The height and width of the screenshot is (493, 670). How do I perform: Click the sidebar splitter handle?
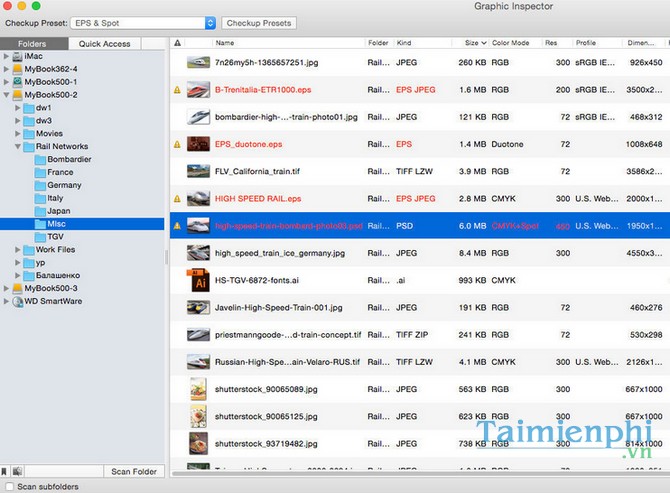[166, 257]
